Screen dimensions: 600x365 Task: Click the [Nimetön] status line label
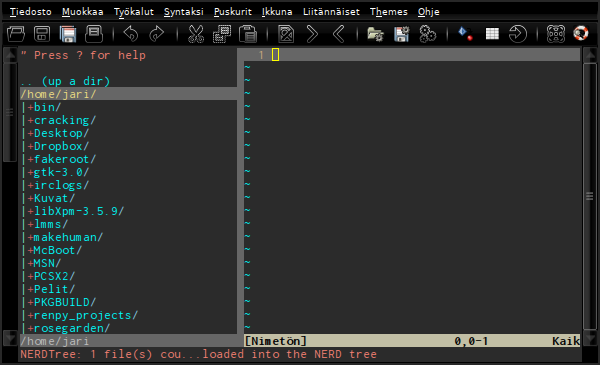[x=276, y=341]
